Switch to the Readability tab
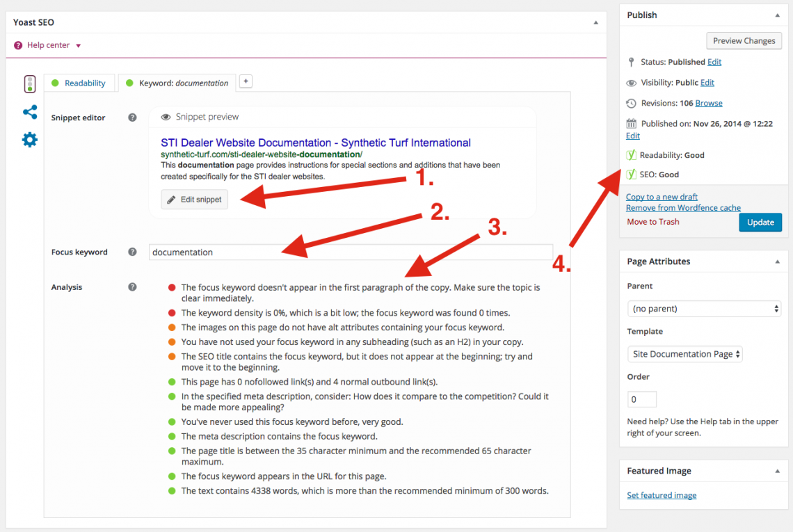Image resolution: width=793 pixels, height=532 pixels. [79, 83]
